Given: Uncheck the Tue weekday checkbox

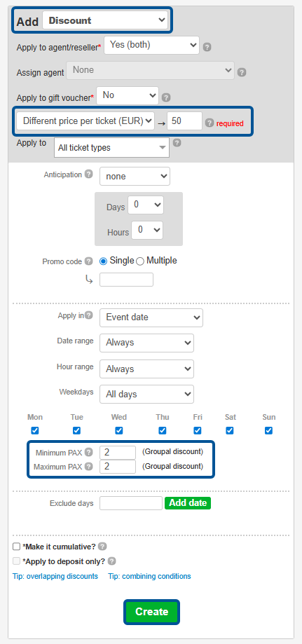Looking at the screenshot, I should tap(76, 430).
